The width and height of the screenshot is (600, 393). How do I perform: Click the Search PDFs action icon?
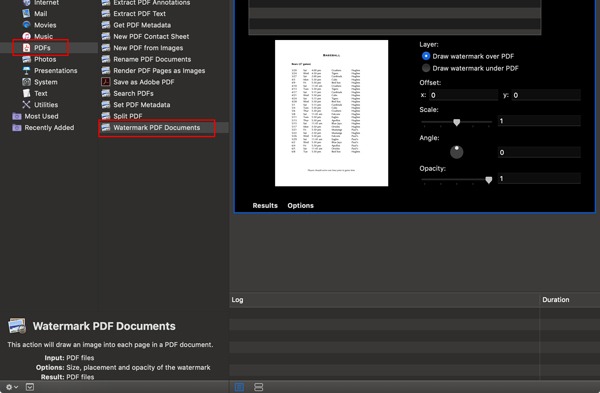point(106,93)
